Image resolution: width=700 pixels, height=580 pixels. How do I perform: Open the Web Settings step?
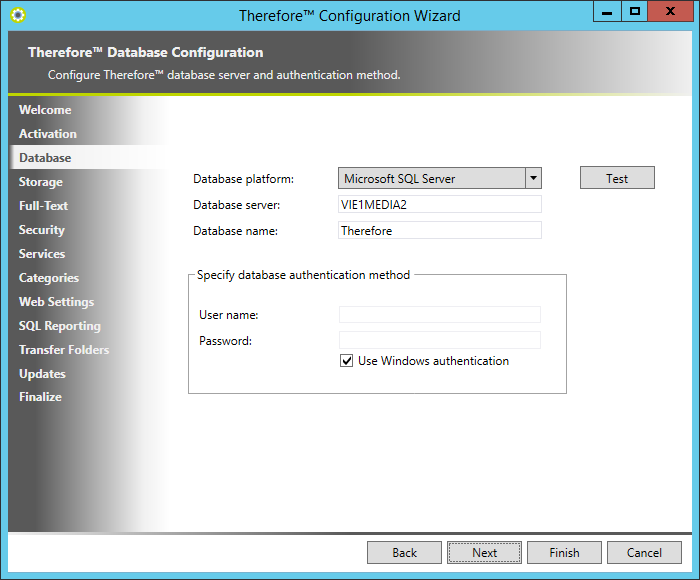coord(56,302)
